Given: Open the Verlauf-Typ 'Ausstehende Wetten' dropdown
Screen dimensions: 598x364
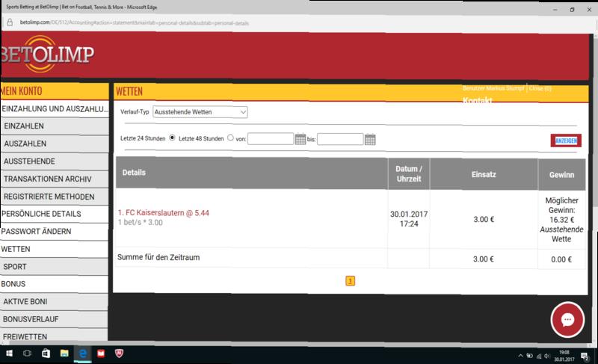Looking at the screenshot, I should point(200,112).
